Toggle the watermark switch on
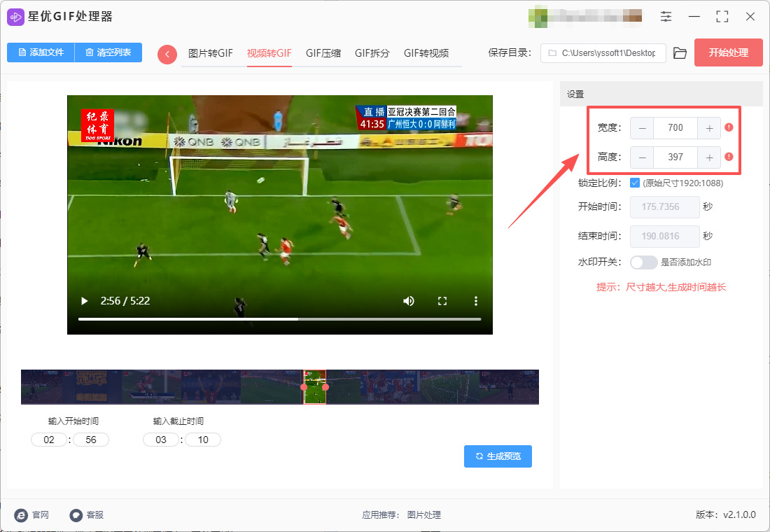This screenshot has width=770, height=532. 643,262
